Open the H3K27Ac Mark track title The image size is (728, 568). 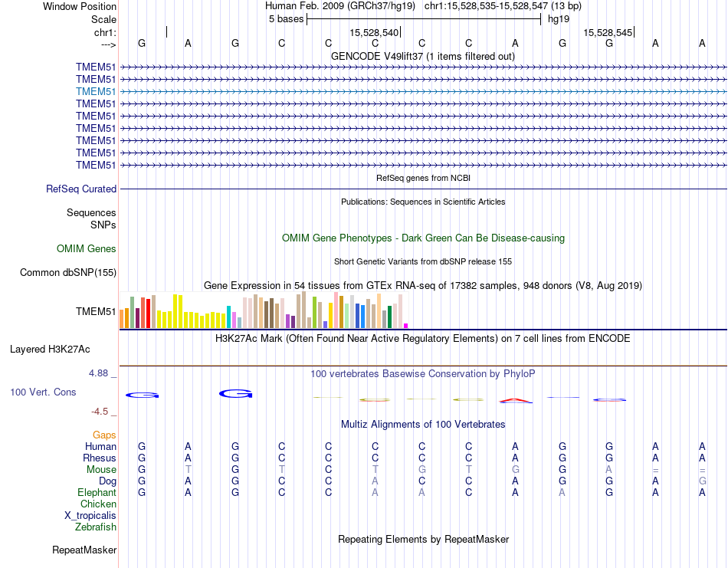(x=423, y=339)
